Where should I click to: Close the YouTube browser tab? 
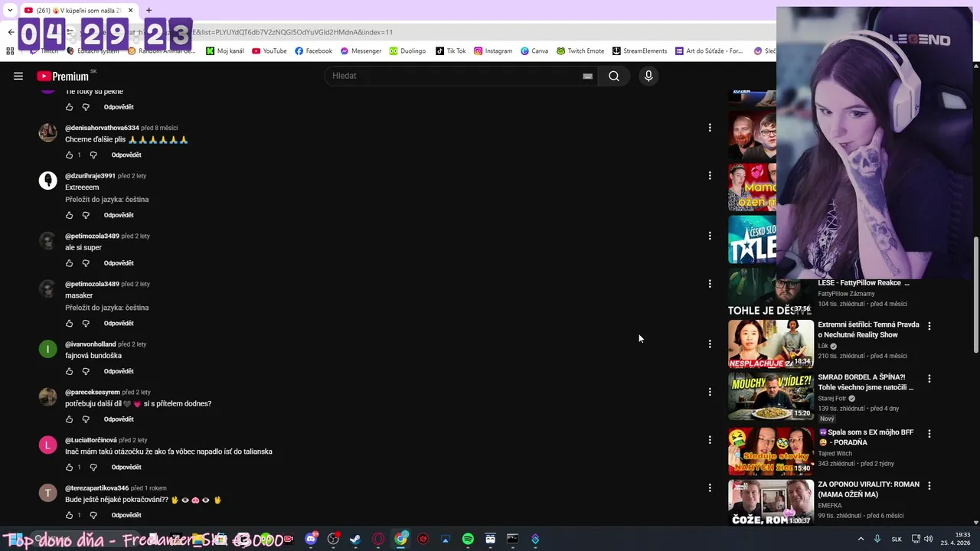point(131,10)
